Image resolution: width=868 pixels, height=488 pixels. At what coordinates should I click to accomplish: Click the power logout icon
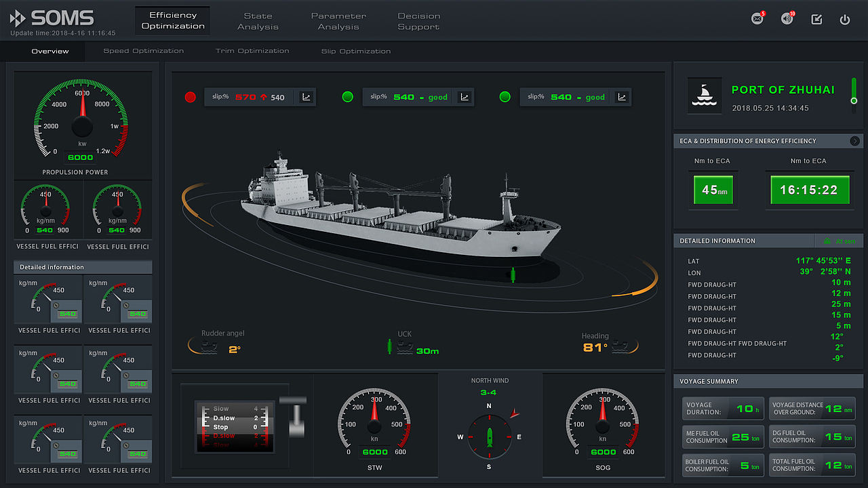845,20
